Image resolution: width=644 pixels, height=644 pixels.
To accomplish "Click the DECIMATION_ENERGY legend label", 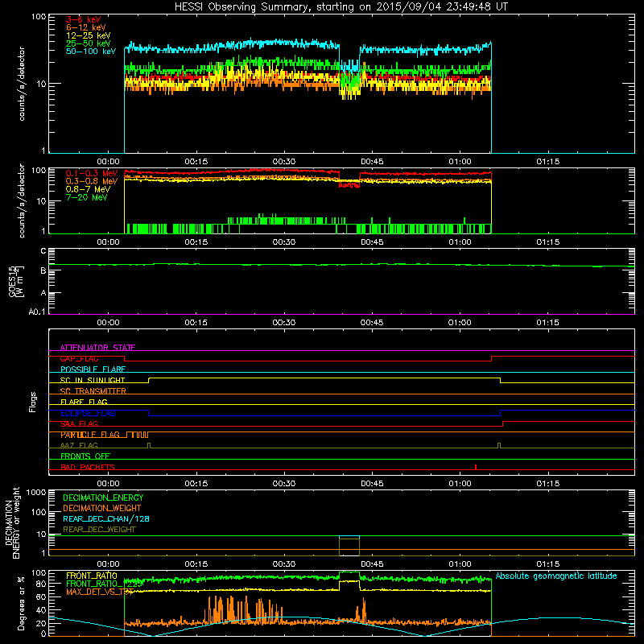I will [103, 497].
